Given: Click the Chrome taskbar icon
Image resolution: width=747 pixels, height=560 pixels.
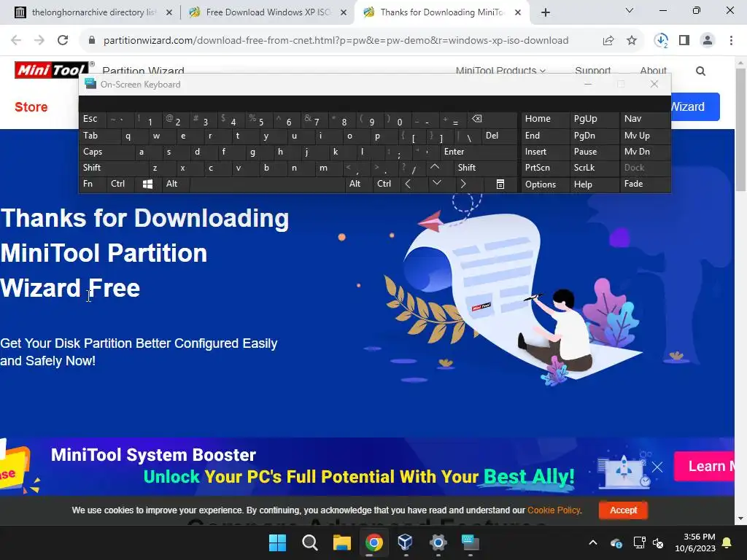Looking at the screenshot, I should 374,542.
